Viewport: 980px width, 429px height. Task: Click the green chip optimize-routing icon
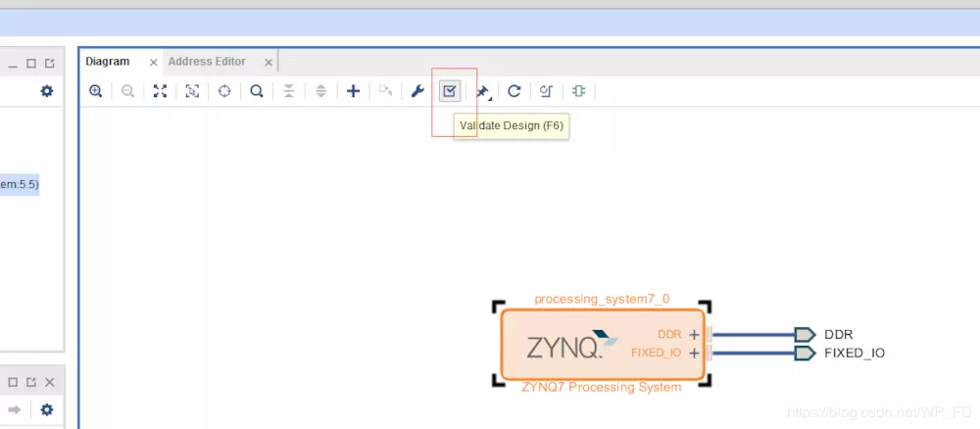click(579, 91)
